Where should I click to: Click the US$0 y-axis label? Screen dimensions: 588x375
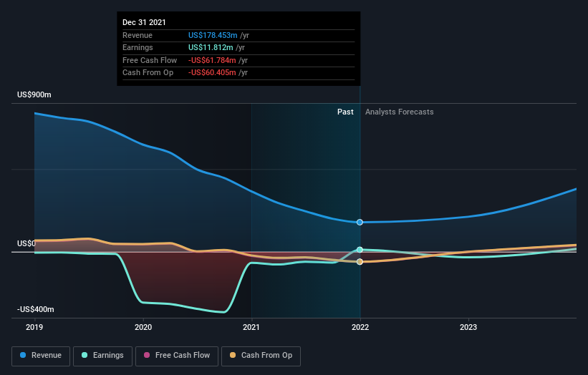pyautogui.click(x=26, y=243)
